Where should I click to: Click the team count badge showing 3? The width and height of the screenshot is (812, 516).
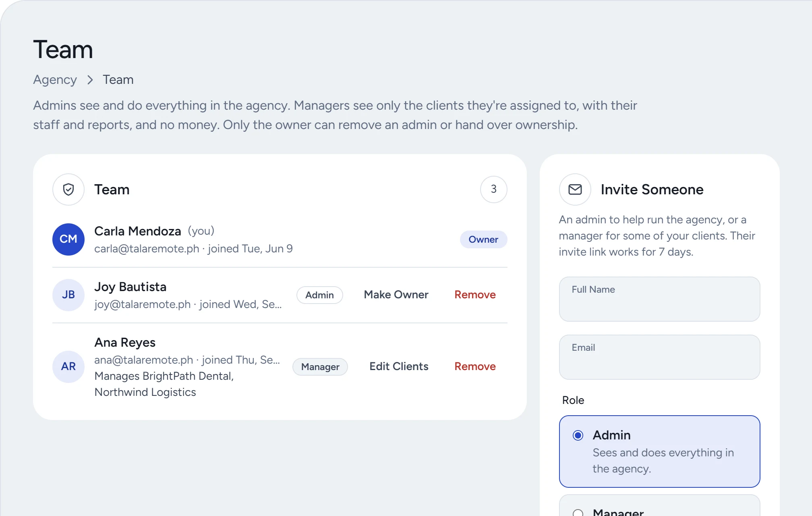pos(493,189)
